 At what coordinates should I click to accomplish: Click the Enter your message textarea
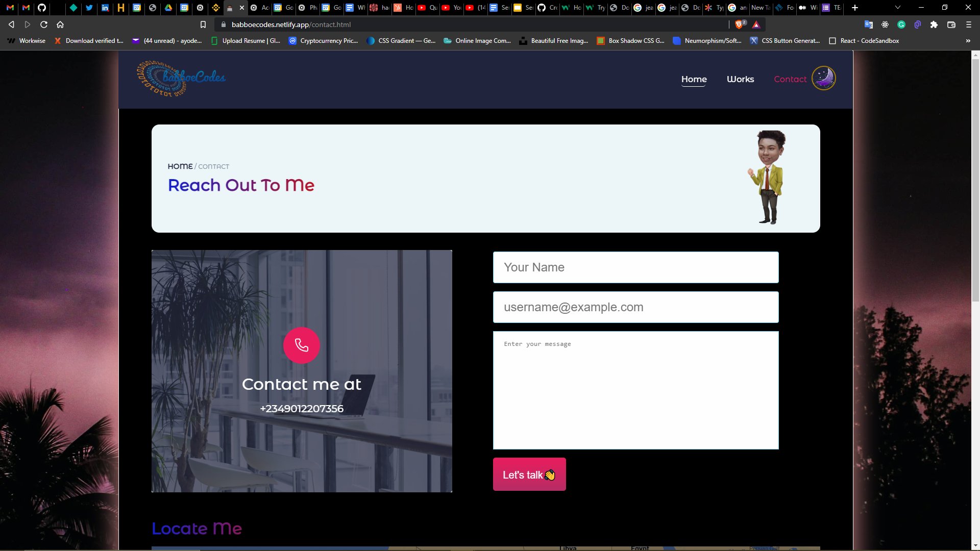(x=635, y=390)
